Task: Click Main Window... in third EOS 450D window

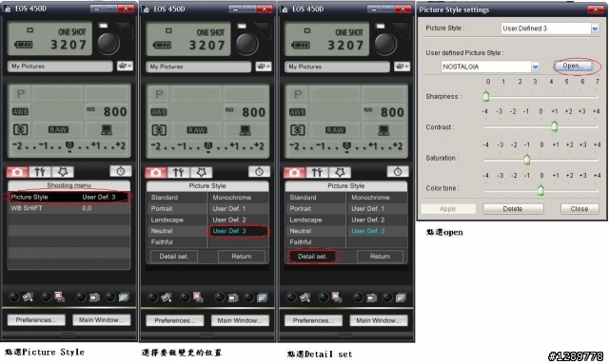Action: [x=379, y=320]
